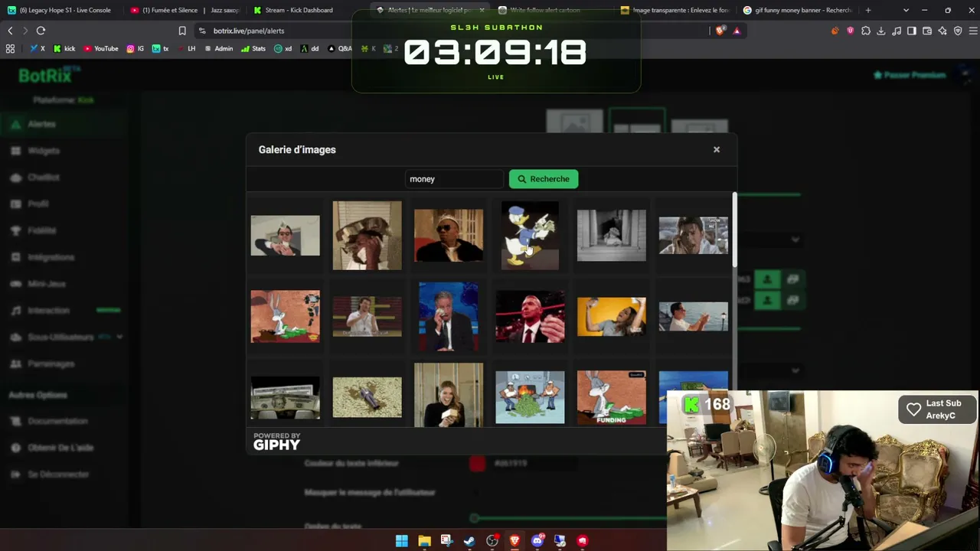This screenshot has width=980, height=551.
Task: Bookmark this page with the bookmark icon
Action: [182, 31]
